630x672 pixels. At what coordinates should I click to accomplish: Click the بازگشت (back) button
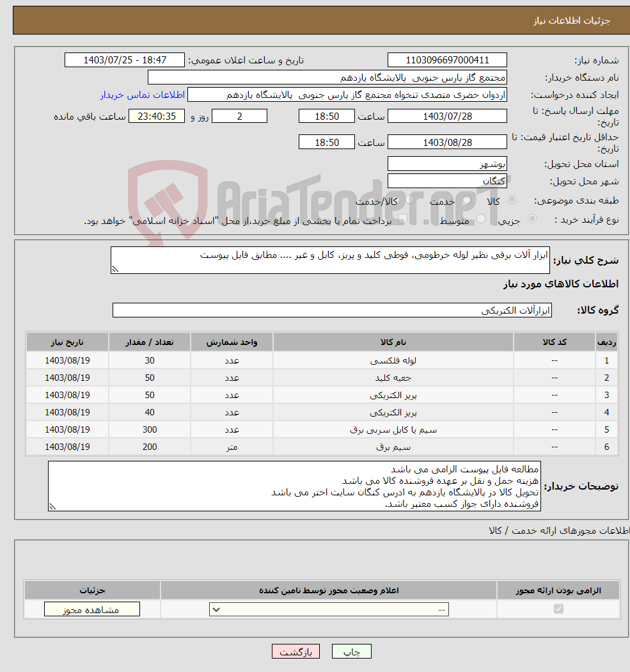[295, 652]
